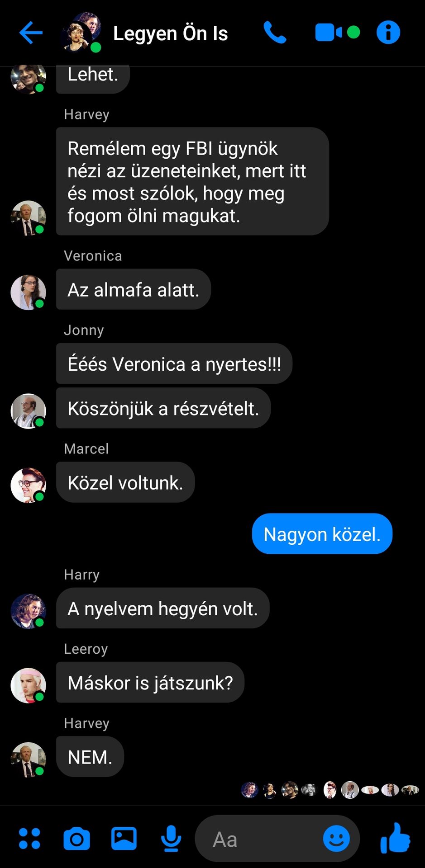Open conversation info details

point(388,33)
